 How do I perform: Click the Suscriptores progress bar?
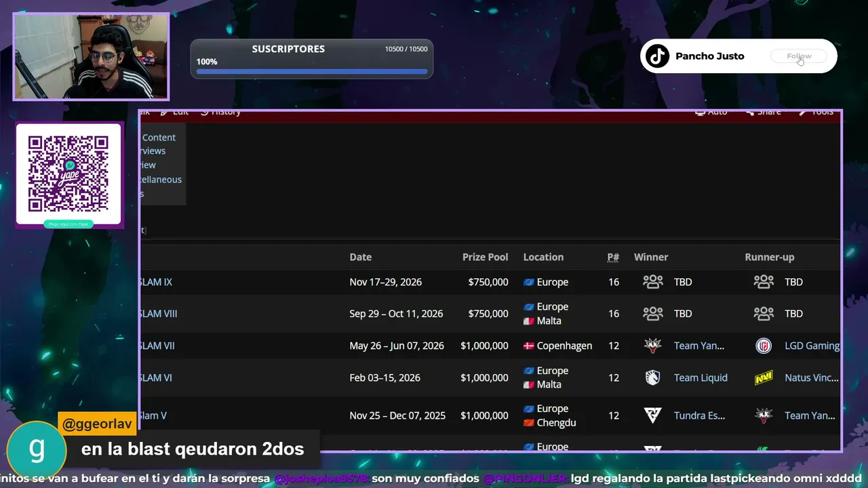click(x=312, y=71)
